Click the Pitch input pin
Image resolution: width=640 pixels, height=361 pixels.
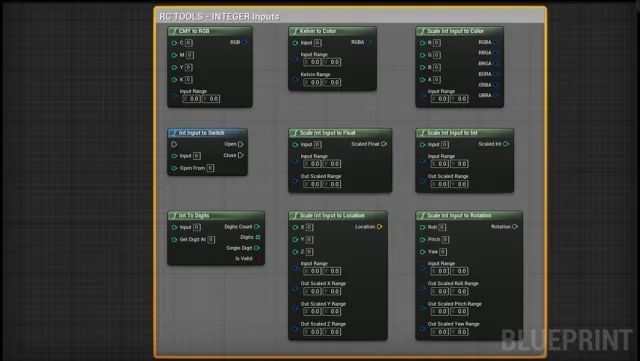(x=422, y=240)
